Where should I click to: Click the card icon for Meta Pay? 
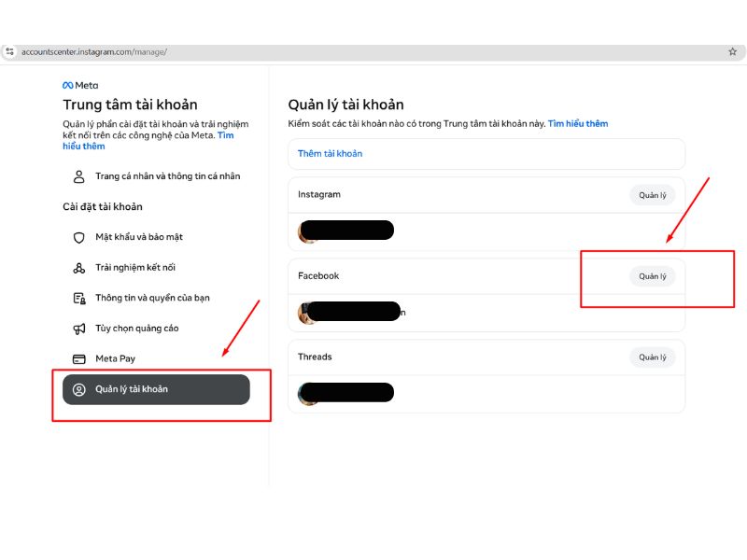(79, 359)
